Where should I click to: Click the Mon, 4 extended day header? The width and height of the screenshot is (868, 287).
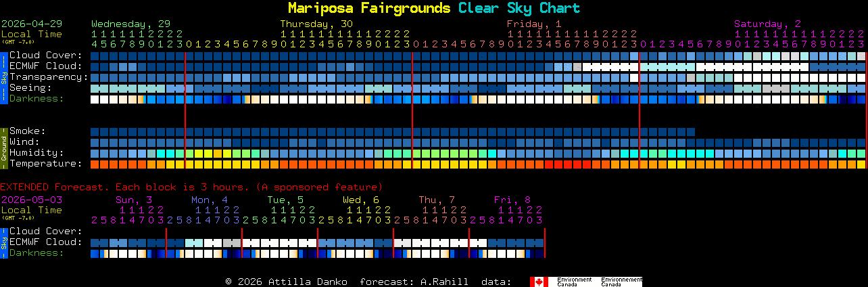tap(209, 200)
